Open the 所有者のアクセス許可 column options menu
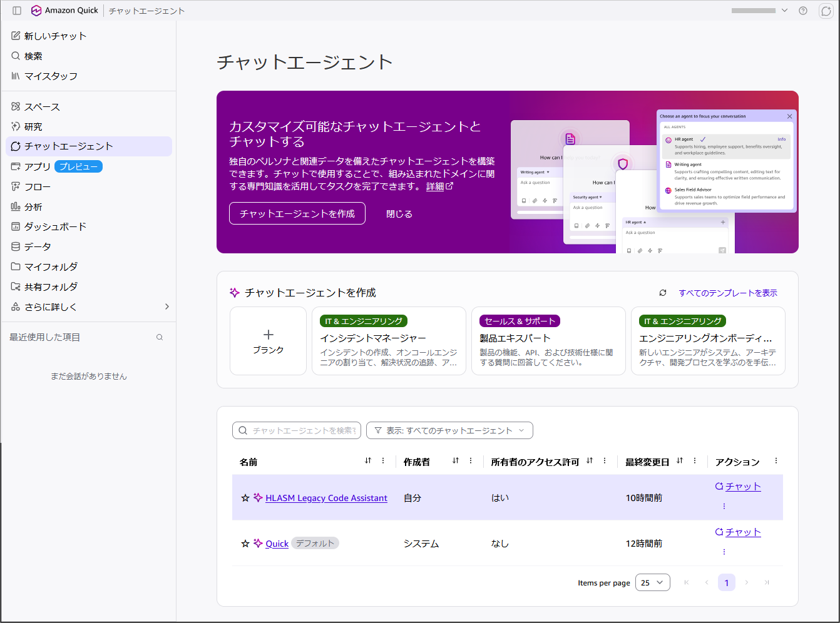 pos(605,461)
